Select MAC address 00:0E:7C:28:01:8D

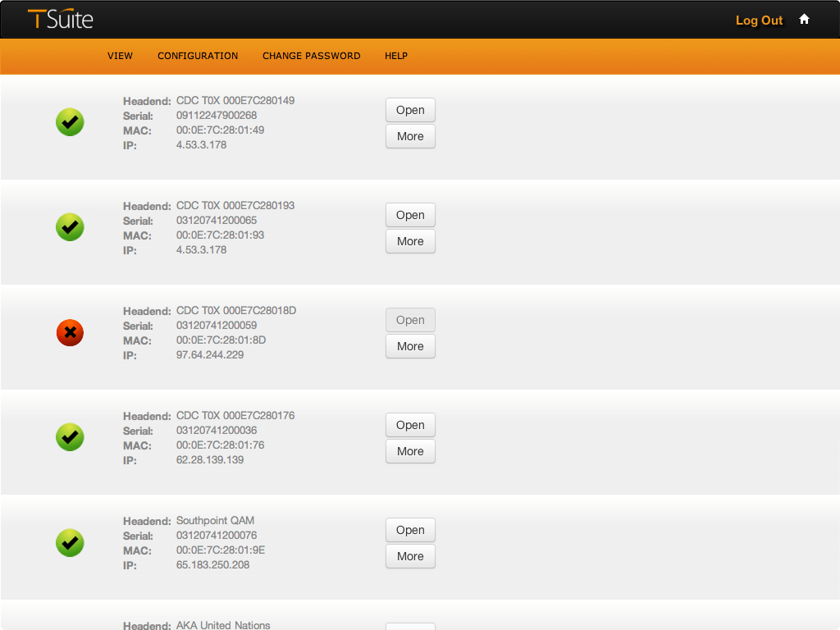coord(221,340)
